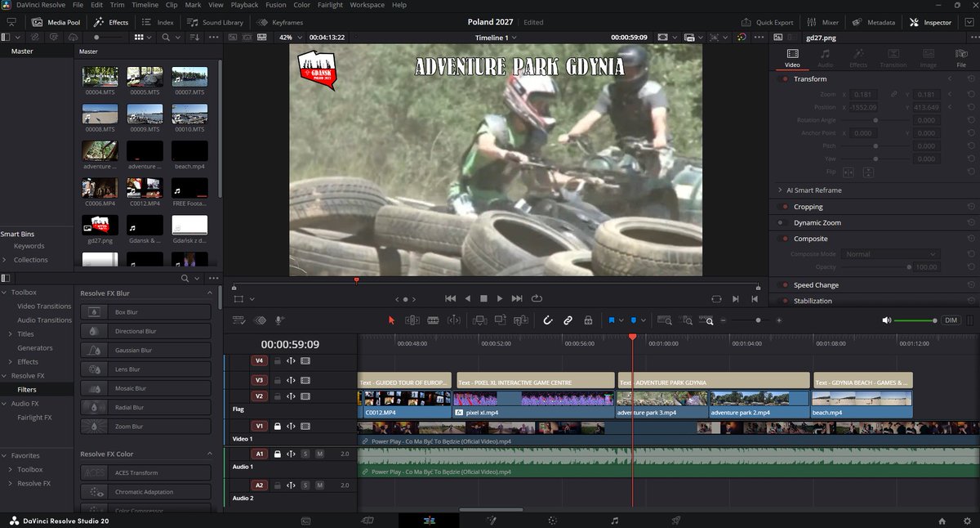Click the Insert Clip icon
980x528 pixels.
(479, 320)
